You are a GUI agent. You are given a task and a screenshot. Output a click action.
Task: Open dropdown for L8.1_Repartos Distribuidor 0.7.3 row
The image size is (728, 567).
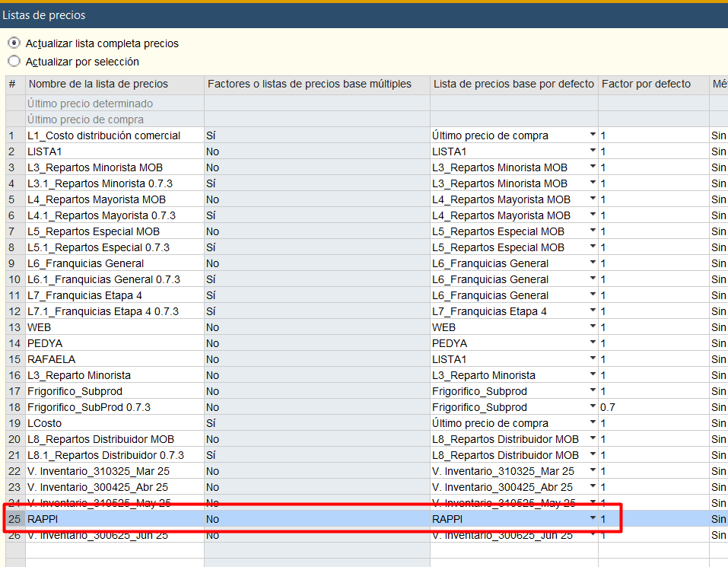pyautogui.click(x=593, y=454)
